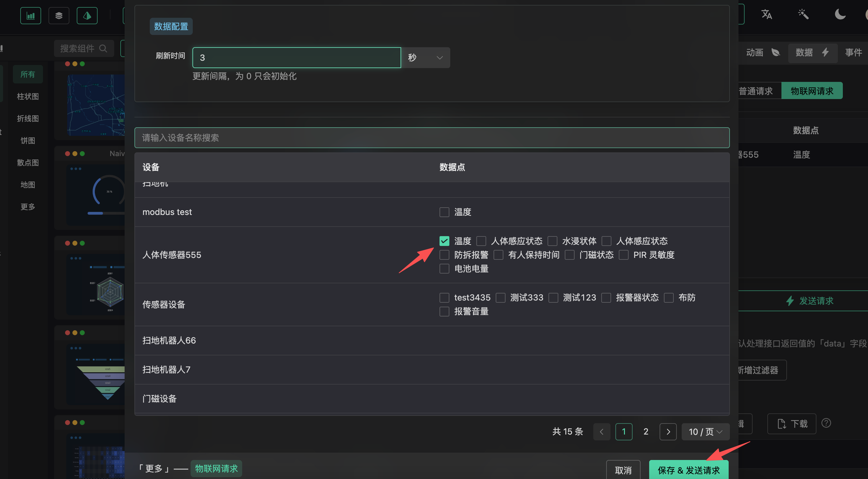Click the magic wand theme icon
Viewport: 868px width, 479px height.
pos(803,14)
